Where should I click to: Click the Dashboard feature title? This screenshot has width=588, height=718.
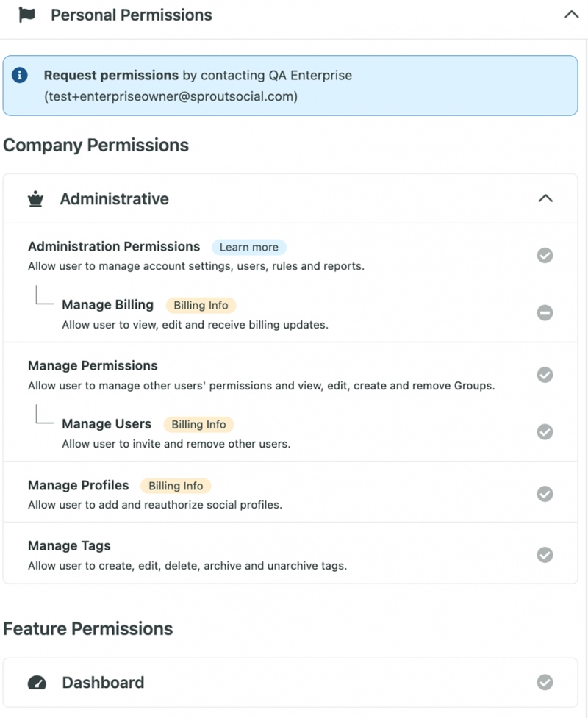(103, 683)
